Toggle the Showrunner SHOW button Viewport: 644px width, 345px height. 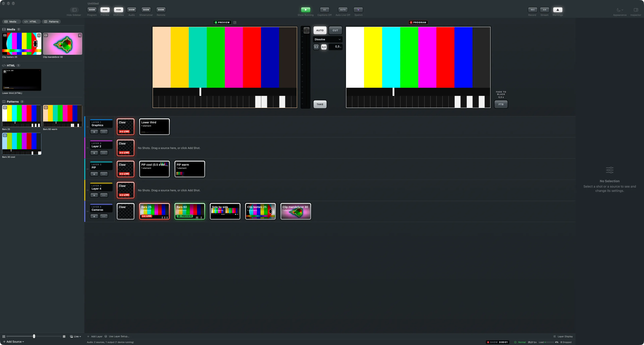click(146, 10)
